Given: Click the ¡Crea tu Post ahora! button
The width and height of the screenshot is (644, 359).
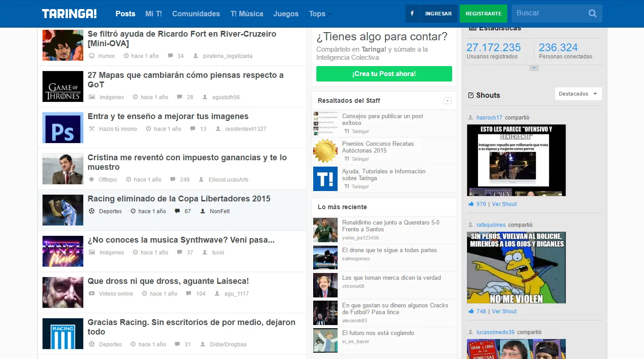Looking at the screenshot, I should 384,74.
